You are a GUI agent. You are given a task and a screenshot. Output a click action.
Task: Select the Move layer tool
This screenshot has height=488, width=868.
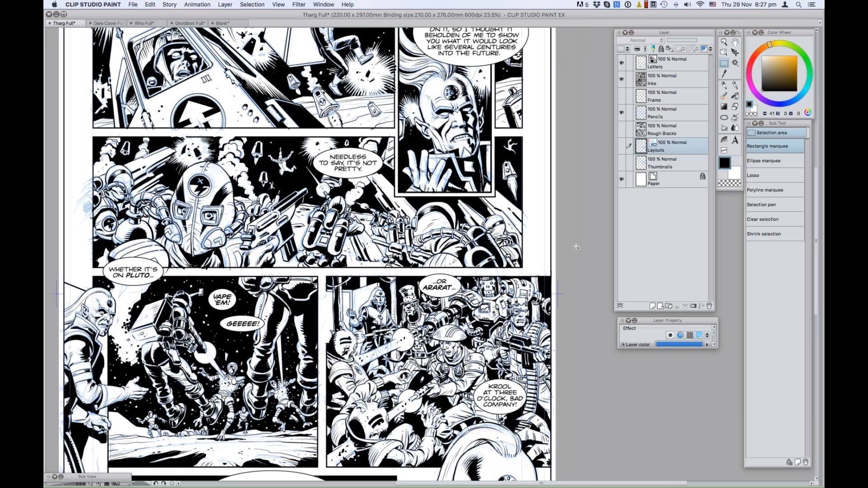tap(735, 52)
